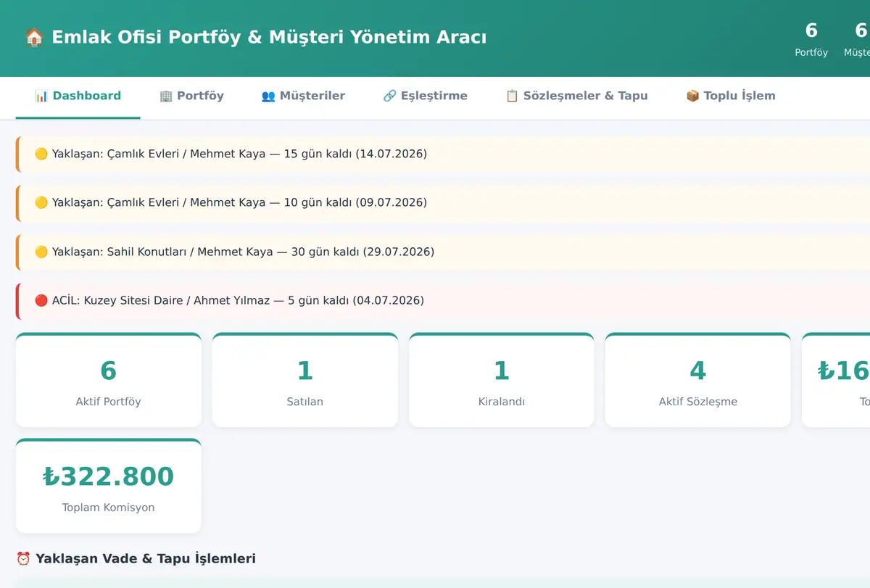The height and width of the screenshot is (588, 870).
Task: Click the chart icon on the Dashboard tab
Action: 41,96
